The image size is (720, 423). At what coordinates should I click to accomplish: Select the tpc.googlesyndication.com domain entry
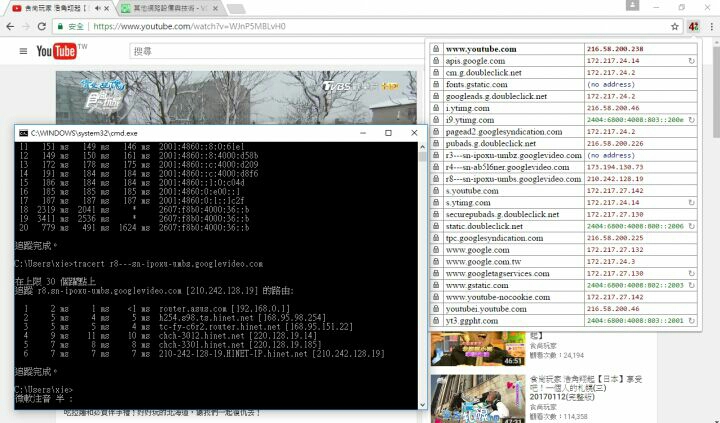point(494,238)
